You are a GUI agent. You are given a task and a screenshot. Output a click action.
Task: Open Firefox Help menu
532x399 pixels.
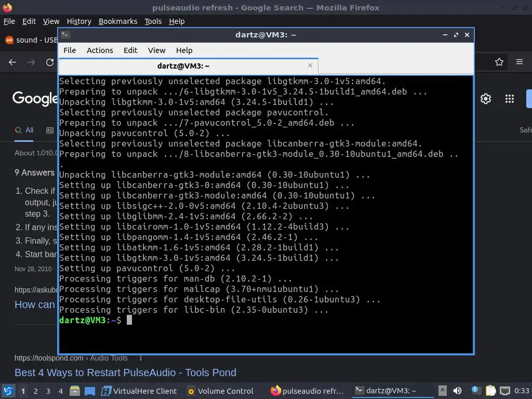click(x=177, y=21)
